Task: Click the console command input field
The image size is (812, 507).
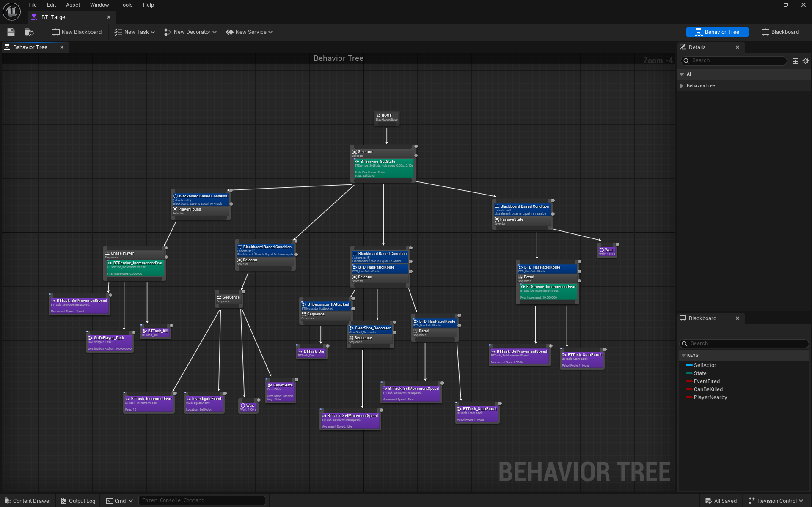Action: point(202,500)
